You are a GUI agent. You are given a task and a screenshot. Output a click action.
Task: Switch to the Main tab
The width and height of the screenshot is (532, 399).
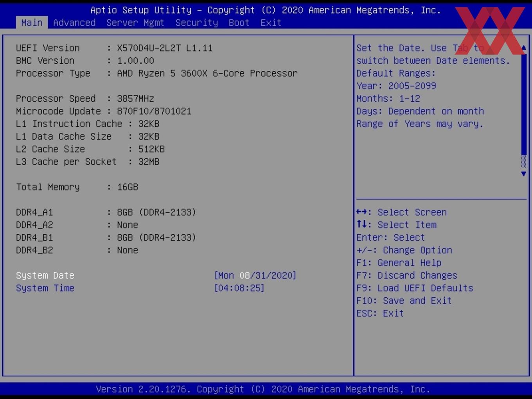point(32,23)
